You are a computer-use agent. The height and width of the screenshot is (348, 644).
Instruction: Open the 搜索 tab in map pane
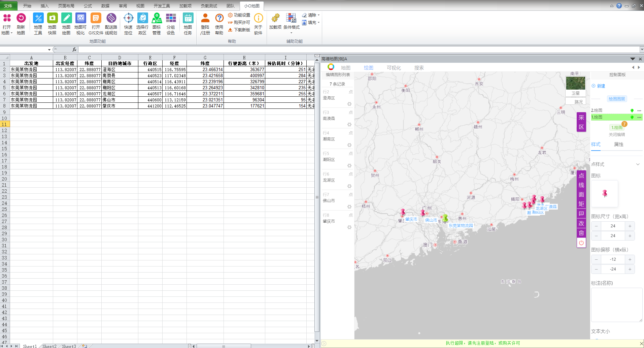(419, 68)
